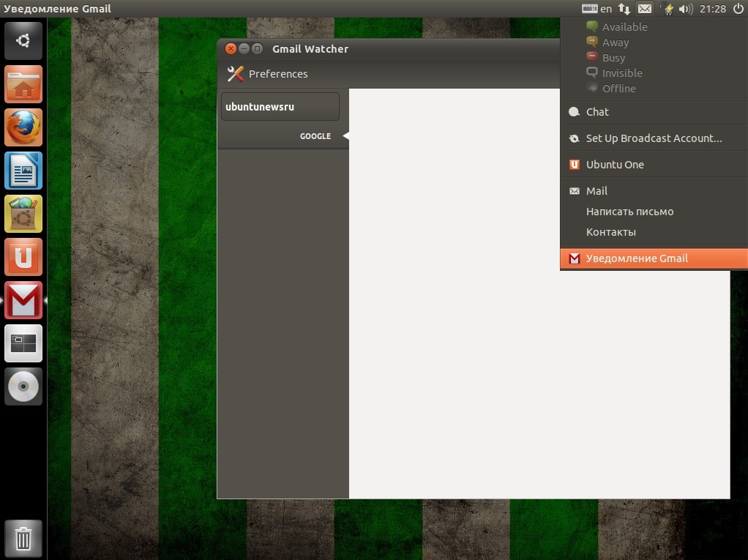Click the Gmail Watcher title bar text
Viewport: 748px width, 560px height.
(310, 49)
